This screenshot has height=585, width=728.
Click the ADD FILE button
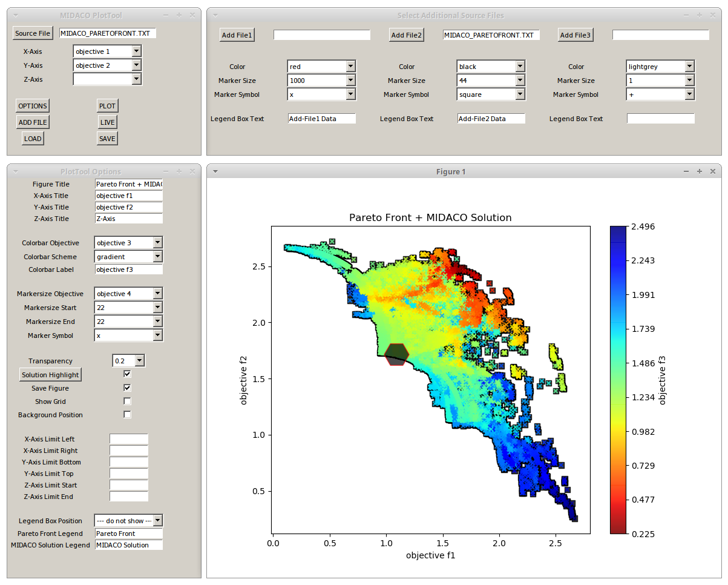pos(33,122)
